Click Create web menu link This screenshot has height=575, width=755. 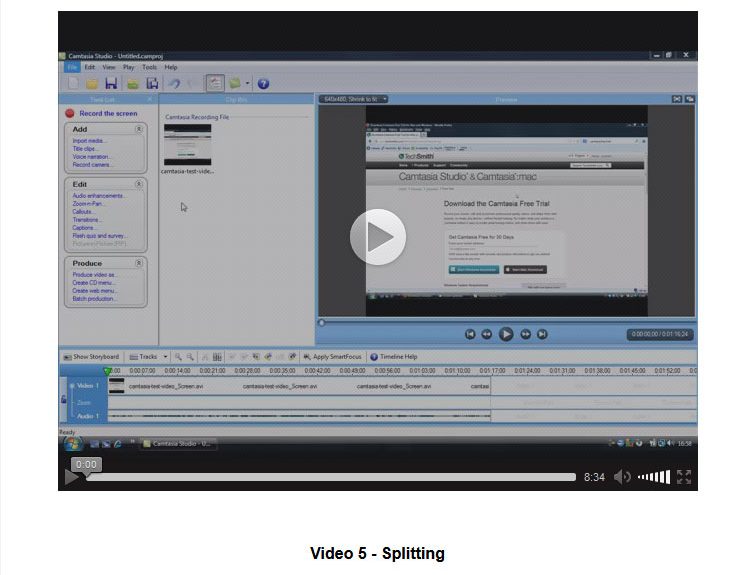(94, 290)
